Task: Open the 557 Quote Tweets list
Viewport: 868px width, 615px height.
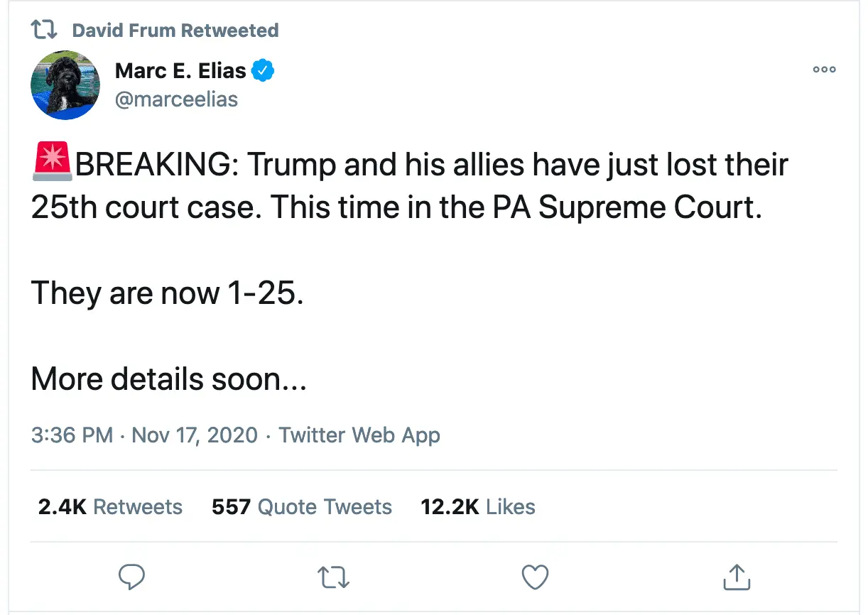Action: (x=301, y=506)
